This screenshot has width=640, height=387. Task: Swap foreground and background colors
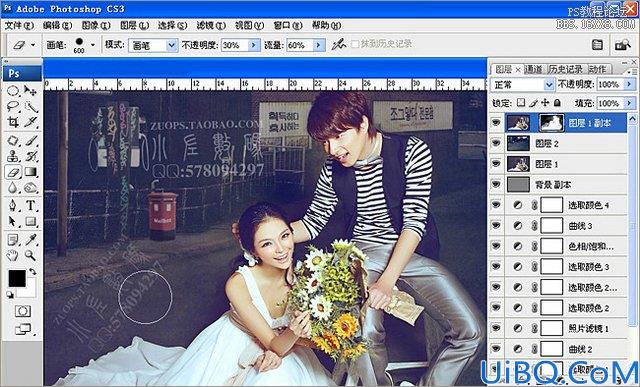coord(32,272)
